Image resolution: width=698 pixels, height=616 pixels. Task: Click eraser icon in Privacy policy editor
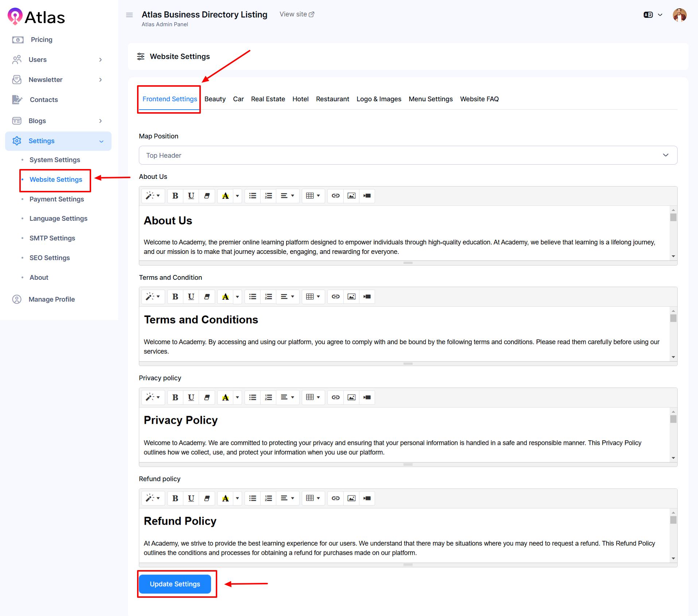point(207,397)
